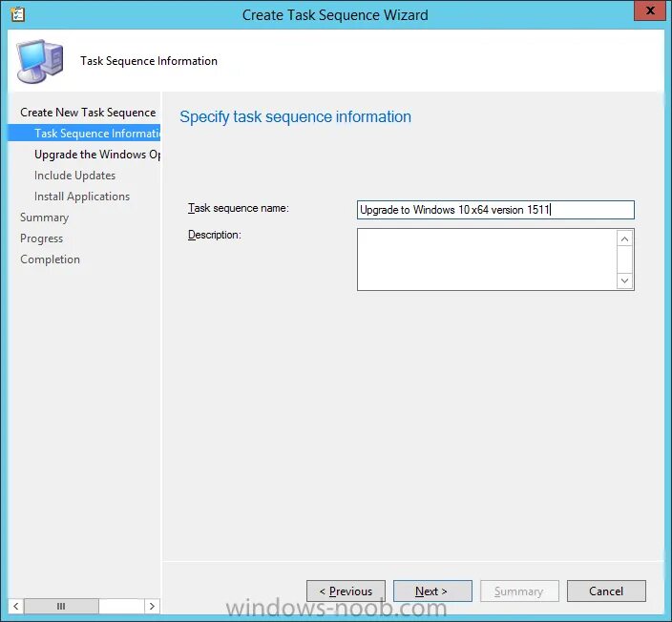The width and height of the screenshot is (672, 622).
Task: Click the grayed-out Summary button
Action: pos(519,591)
